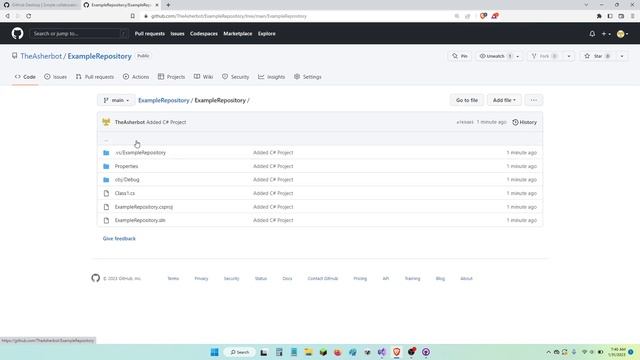Open the user avatar menu
The width and height of the screenshot is (640, 360).
(622, 34)
